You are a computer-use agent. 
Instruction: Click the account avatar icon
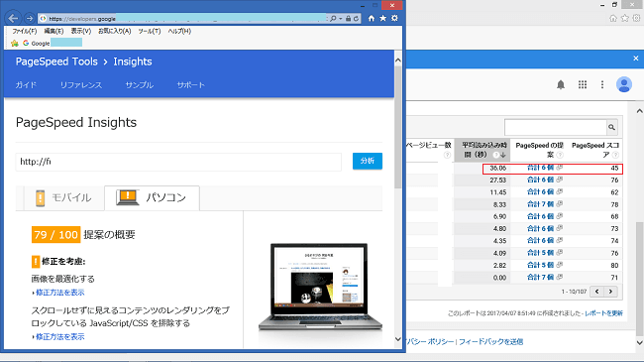(624, 84)
